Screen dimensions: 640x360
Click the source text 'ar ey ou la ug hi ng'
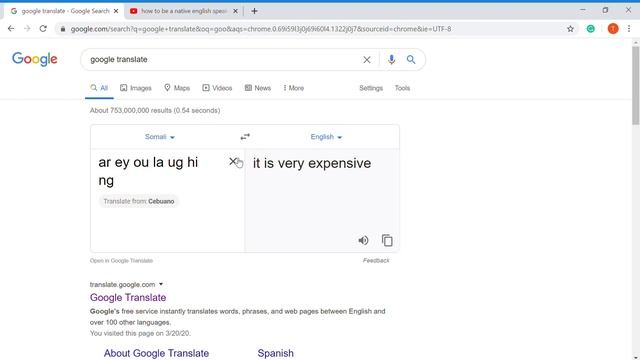click(148, 171)
